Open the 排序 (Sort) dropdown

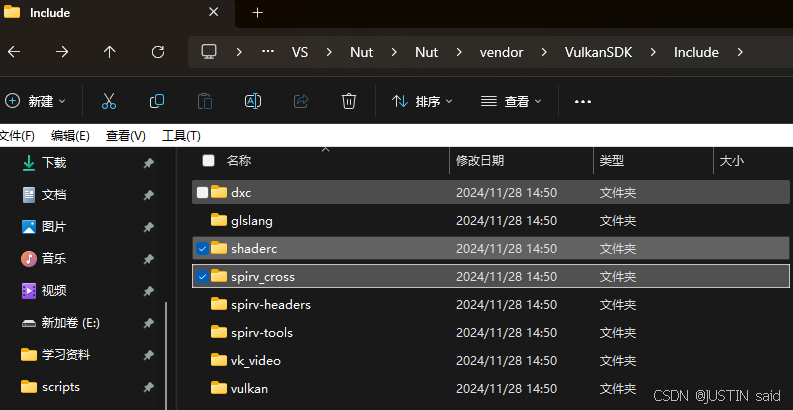coord(422,101)
